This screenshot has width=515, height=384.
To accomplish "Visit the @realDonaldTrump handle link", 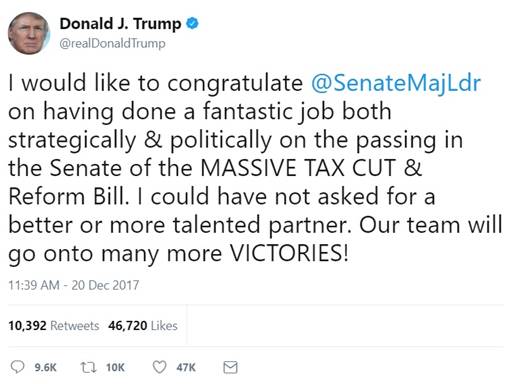I will click(x=112, y=43).
